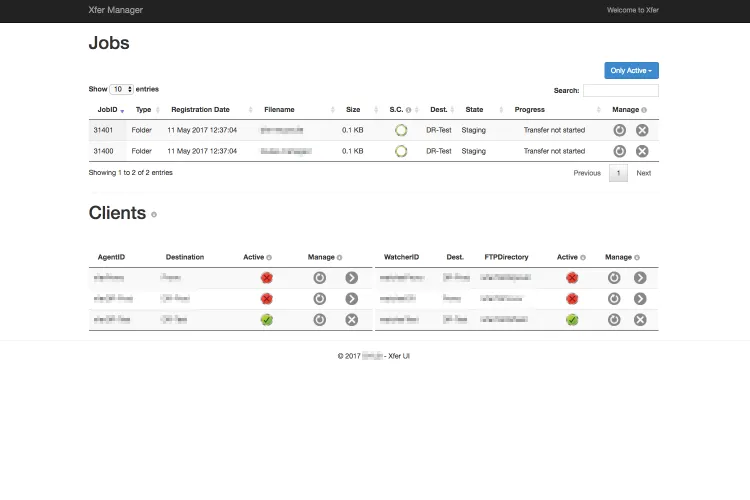Screen dimensions: 750x500
Task: Click DR-Test destination of job 31400
Action: [439, 151]
